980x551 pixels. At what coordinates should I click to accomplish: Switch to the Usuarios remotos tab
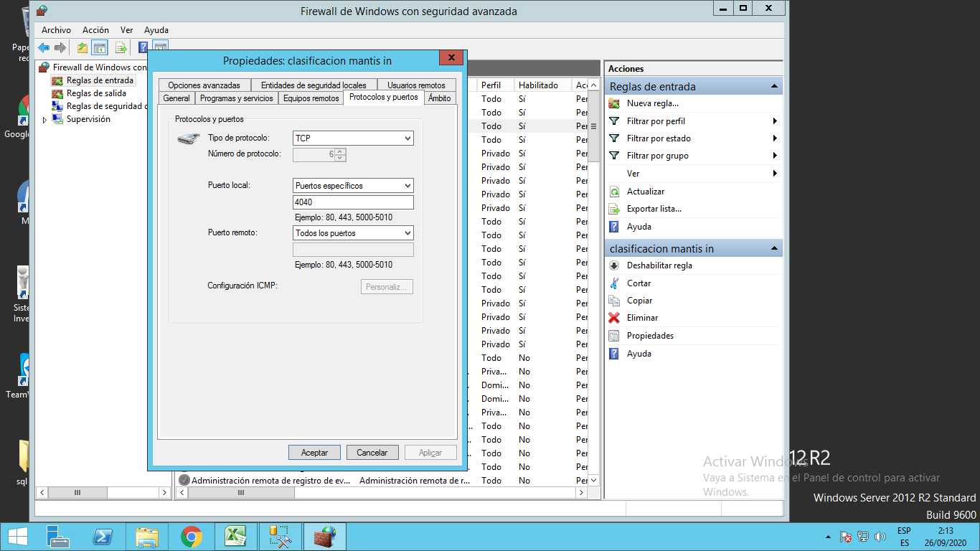coord(416,85)
